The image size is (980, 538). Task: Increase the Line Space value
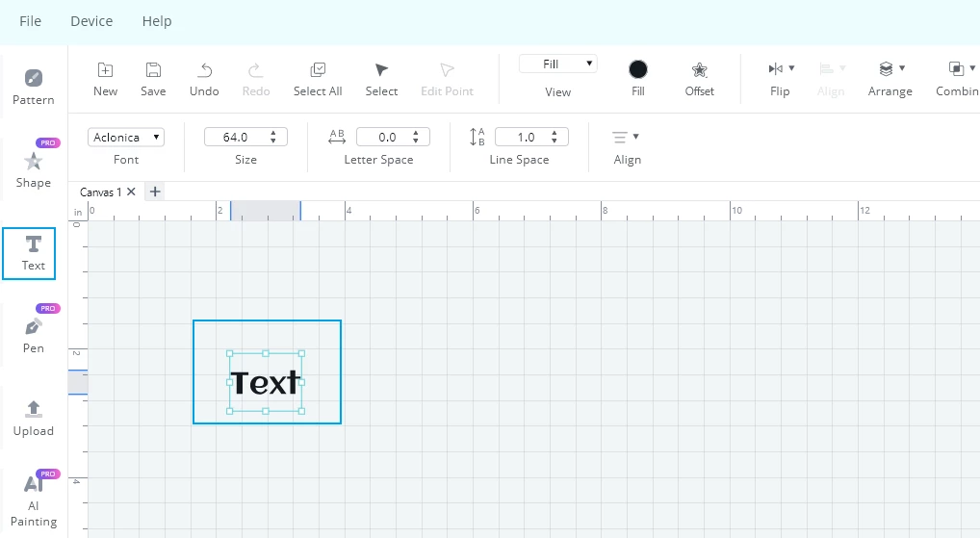click(554, 133)
